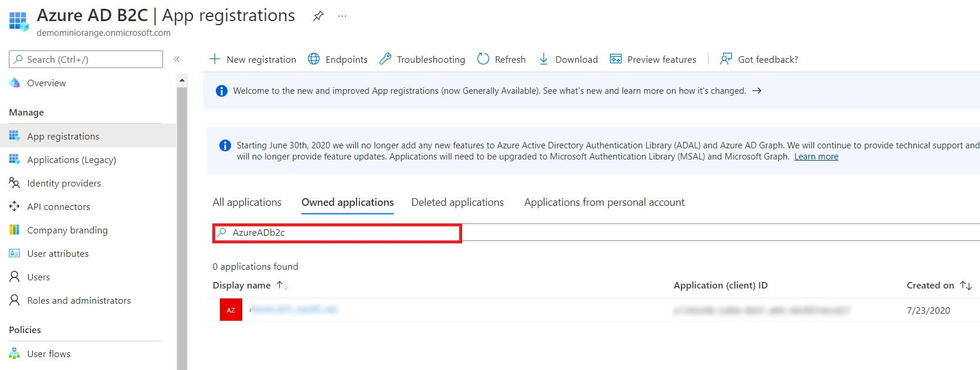Switch to All applications tab
The width and height of the screenshot is (980, 370).
click(x=247, y=202)
